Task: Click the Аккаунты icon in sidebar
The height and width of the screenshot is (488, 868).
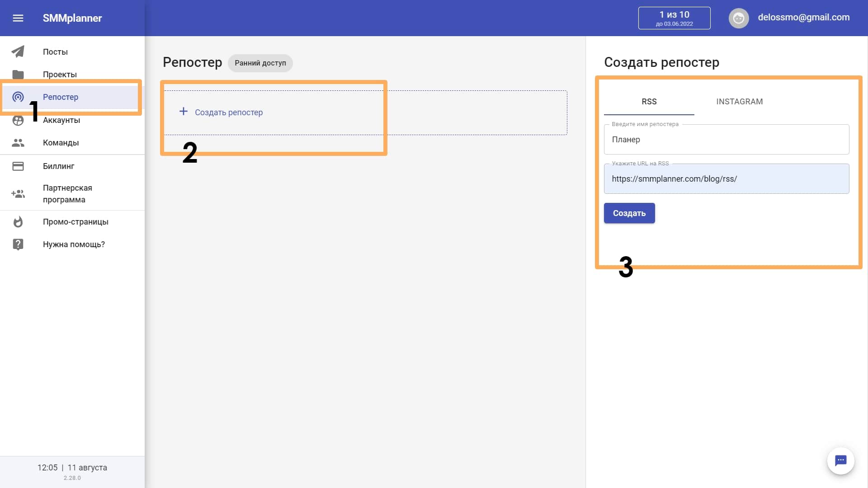Action: [18, 120]
